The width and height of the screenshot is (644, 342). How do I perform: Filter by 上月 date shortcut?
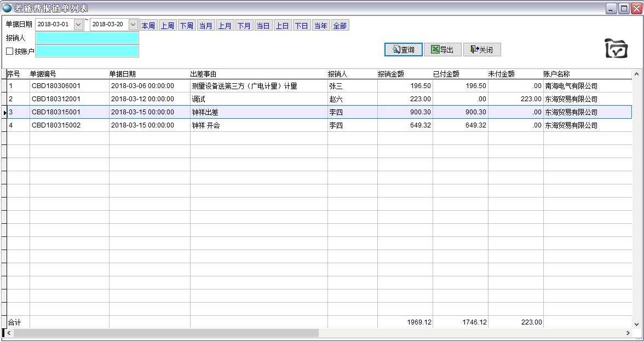coord(225,26)
